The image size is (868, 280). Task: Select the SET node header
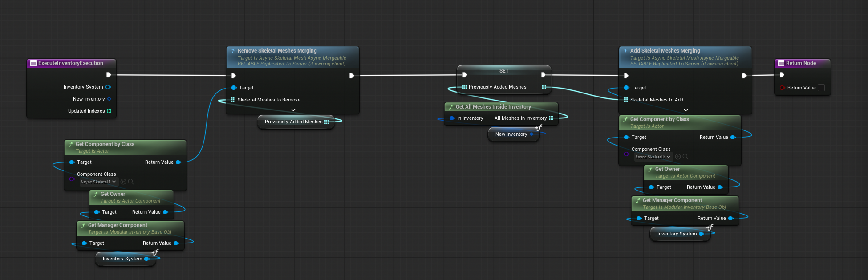[504, 70]
